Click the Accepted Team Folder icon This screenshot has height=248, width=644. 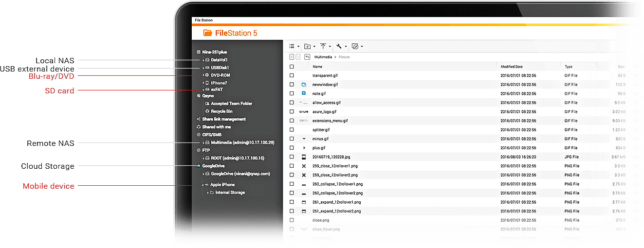point(207,104)
